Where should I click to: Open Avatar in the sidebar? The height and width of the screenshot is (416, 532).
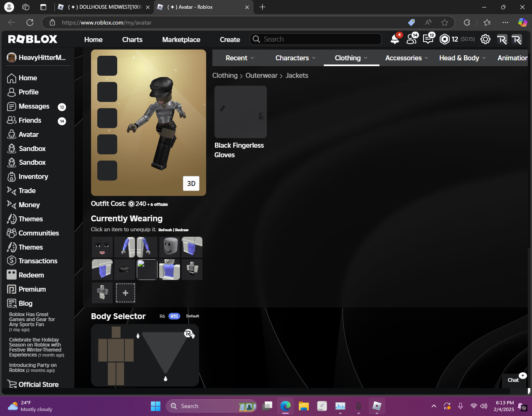click(x=28, y=134)
